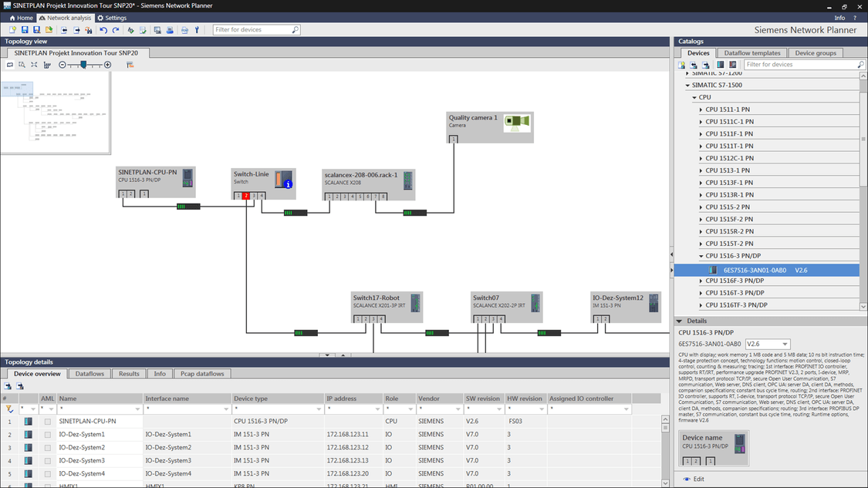Toggle the eye icon next to Edit

click(687, 480)
